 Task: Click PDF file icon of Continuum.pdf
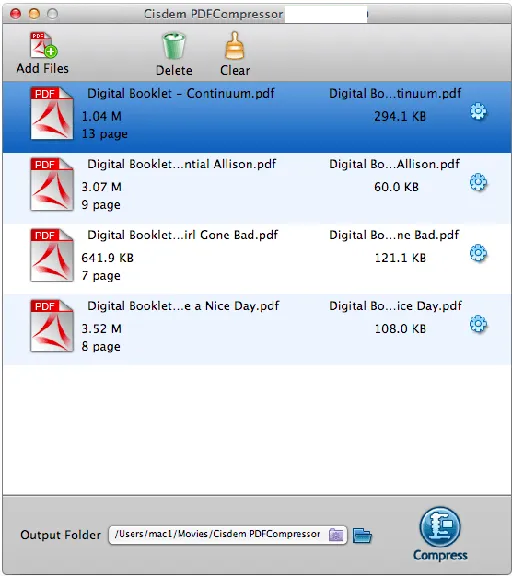coord(52,113)
